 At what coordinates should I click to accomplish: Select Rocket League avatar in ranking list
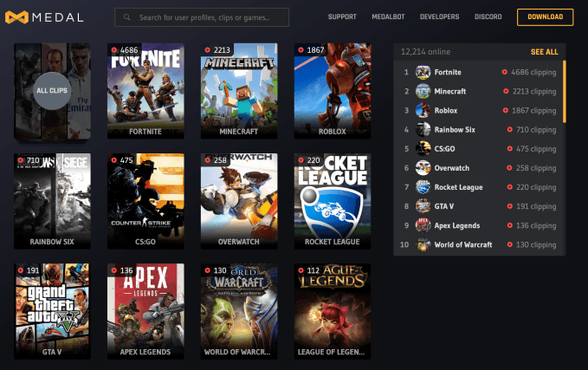423,187
